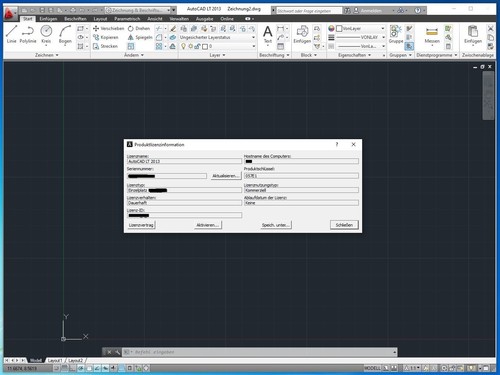
Task: Click the wrench icon in command line
Action: (x=117, y=352)
